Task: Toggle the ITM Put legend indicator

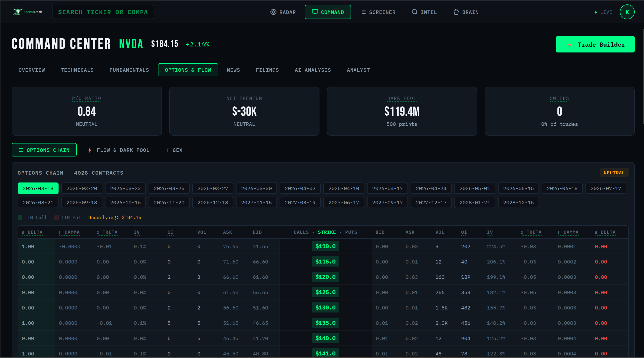Action: (x=56, y=217)
